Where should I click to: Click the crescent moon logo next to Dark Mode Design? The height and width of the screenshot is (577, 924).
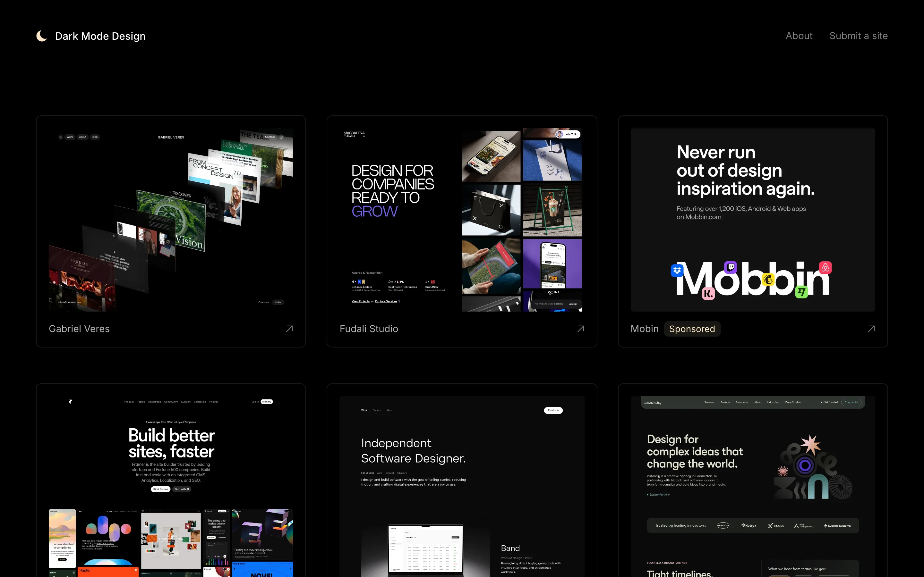41,36
